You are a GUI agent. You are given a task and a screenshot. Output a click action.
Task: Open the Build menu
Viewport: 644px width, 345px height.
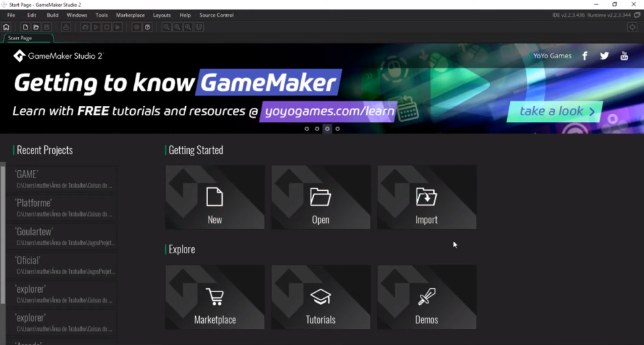pos(52,15)
